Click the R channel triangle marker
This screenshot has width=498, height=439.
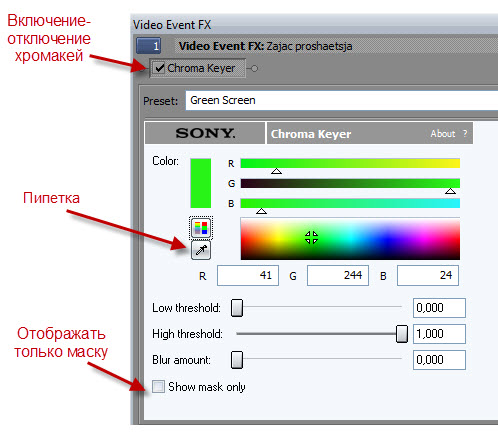point(276,171)
